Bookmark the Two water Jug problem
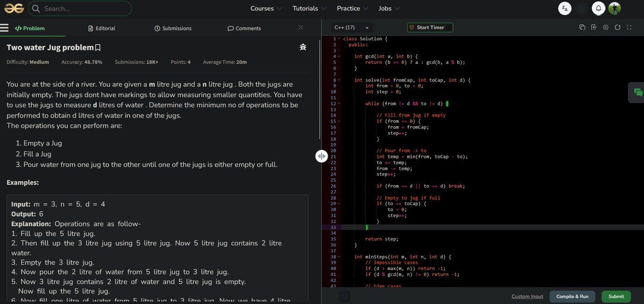644x304 pixels. pos(98,48)
